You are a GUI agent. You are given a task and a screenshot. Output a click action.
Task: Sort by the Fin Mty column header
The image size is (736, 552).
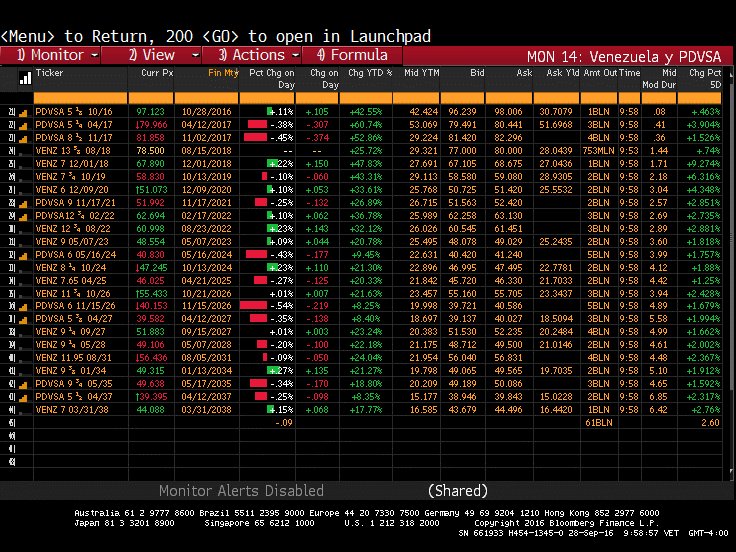[222, 74]
